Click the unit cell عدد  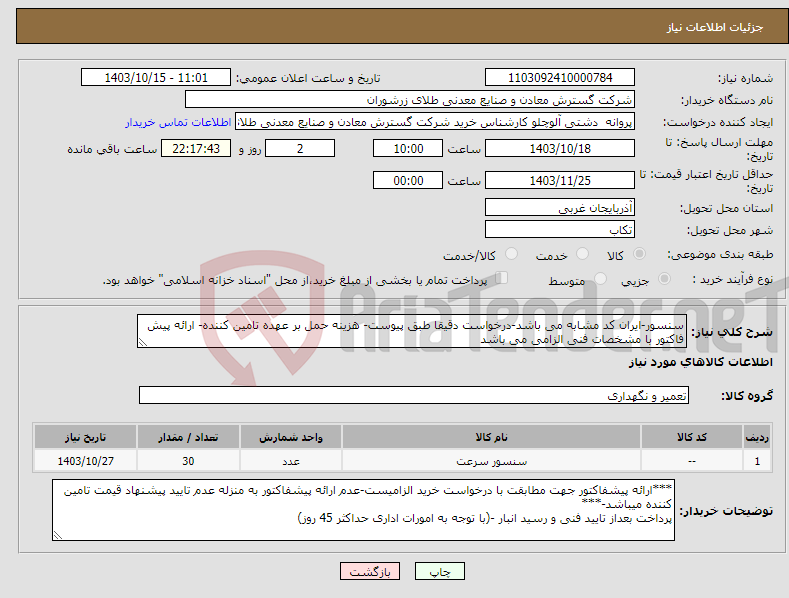291,461
